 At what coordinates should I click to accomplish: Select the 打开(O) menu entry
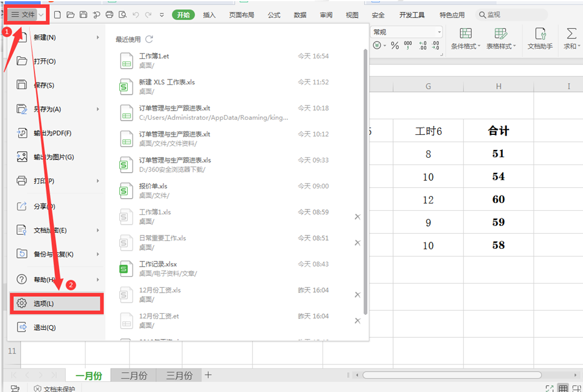56,61
